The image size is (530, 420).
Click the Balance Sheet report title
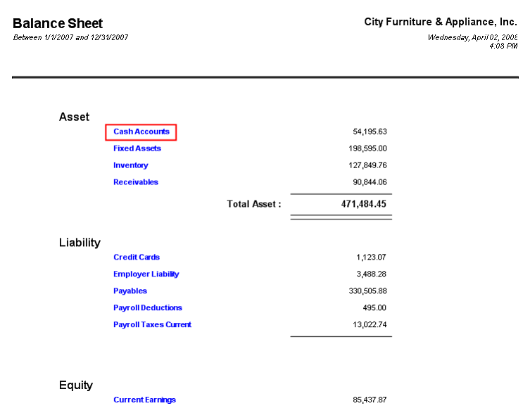coord(58,24)
